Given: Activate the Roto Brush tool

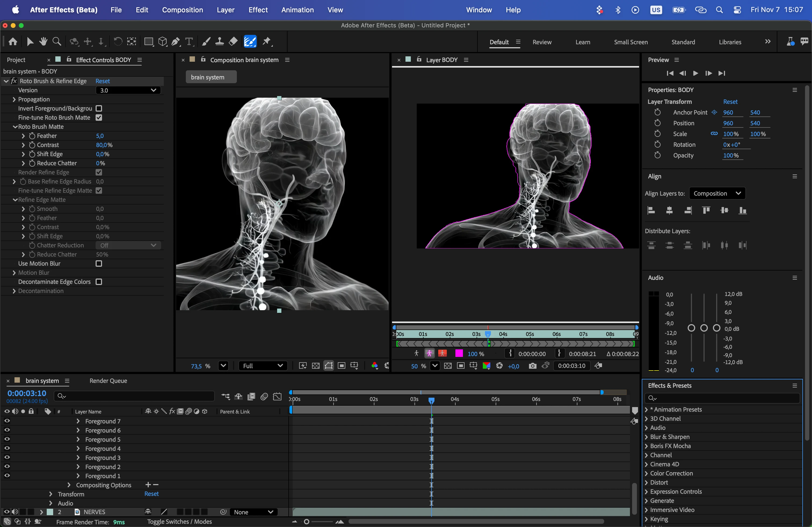Looking at the screenshot, I should click(250, 42).
